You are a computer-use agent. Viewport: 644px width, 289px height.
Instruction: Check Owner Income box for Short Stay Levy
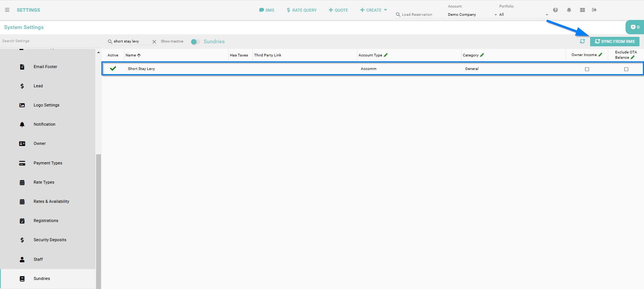(587, 69)
